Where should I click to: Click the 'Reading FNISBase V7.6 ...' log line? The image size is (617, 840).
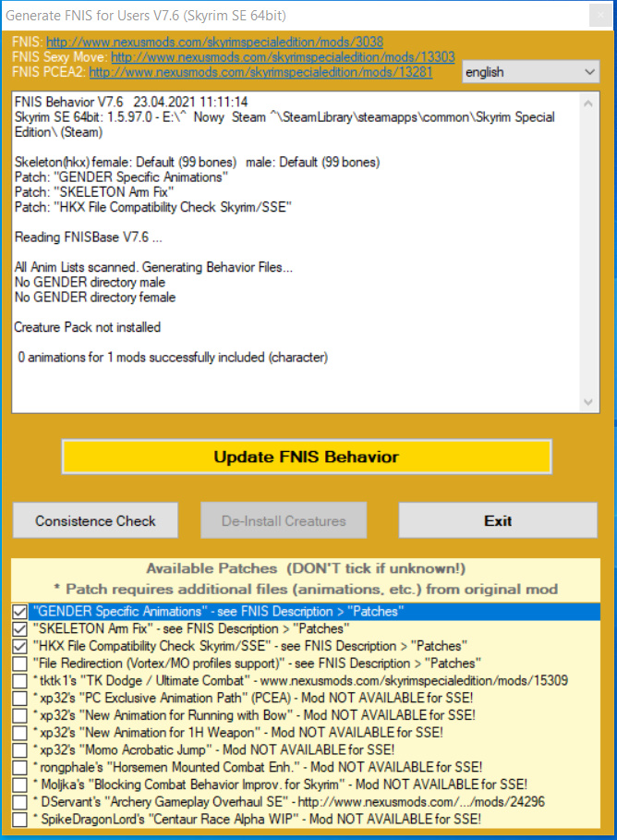tap(89, 237)
